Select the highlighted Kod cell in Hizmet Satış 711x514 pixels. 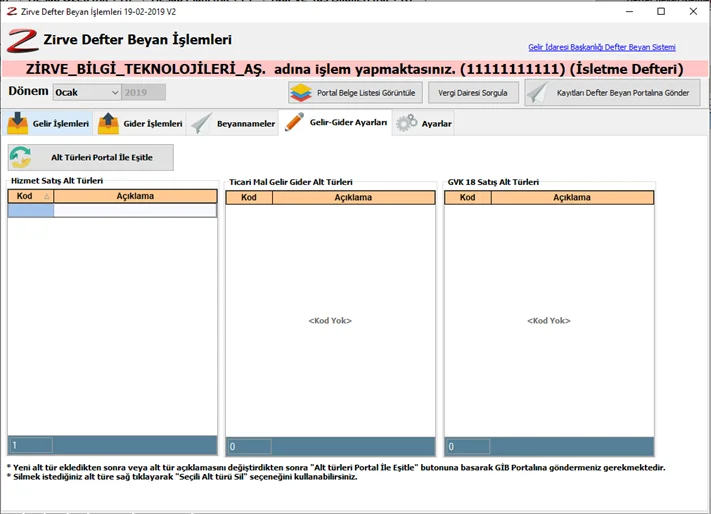tap(31, 210)
